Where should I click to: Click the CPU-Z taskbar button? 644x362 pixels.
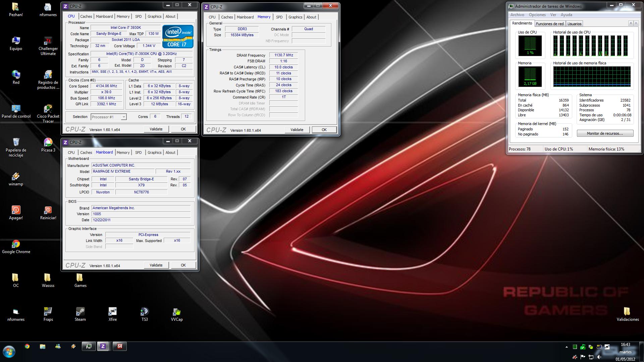pyautogui.click(x=103, y=346)
